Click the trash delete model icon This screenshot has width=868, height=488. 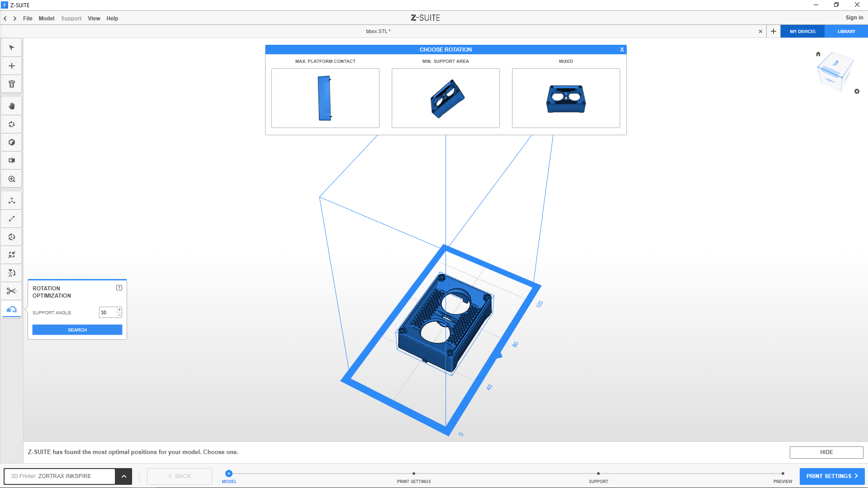pyautogui.click(x=12, y=84)
